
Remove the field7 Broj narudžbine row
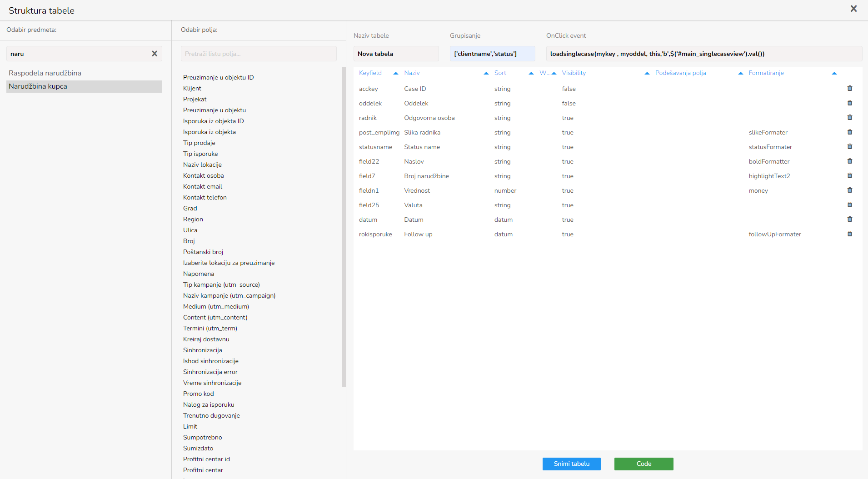850,176
